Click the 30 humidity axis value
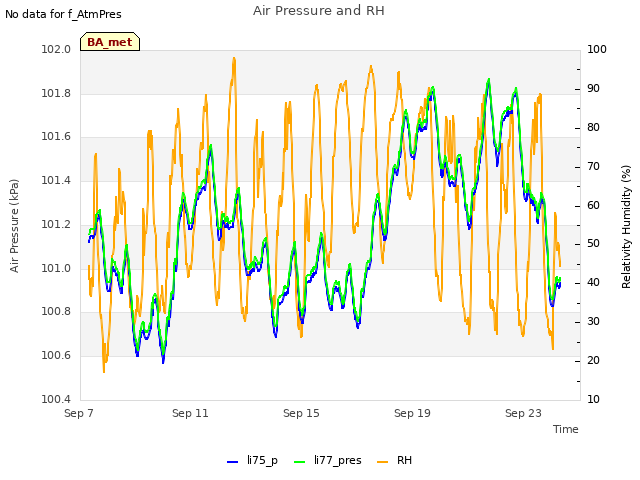 (593, 322)
